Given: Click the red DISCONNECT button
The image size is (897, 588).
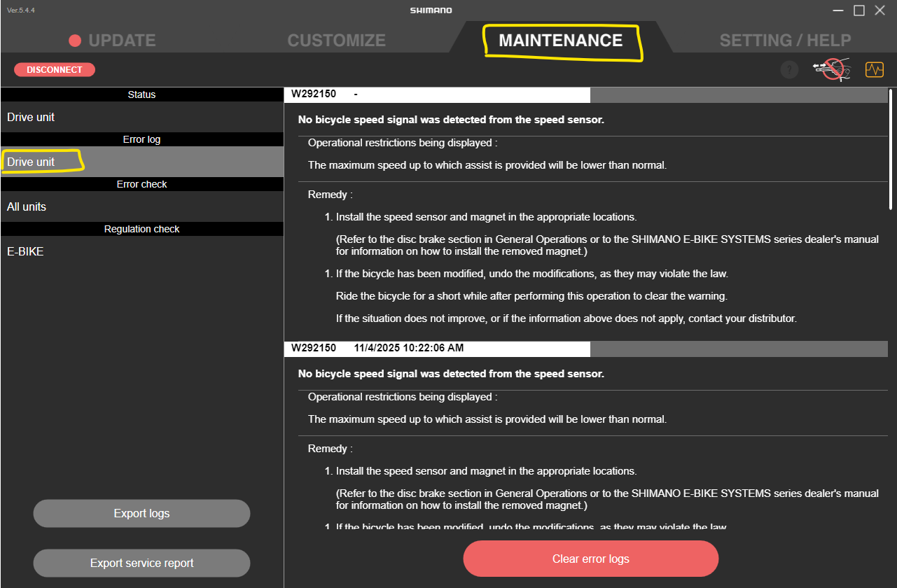Looking at the screenshot, I should tap(55, 69).
